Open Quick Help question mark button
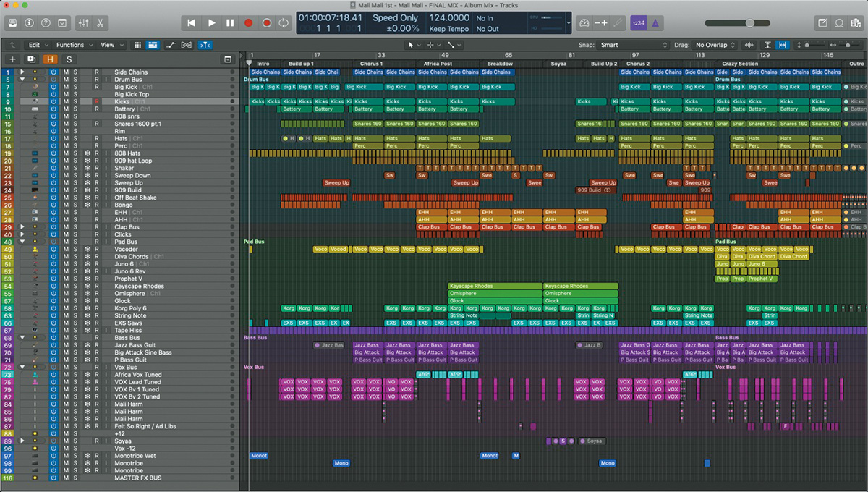The image size is (868, 492). 47,23
